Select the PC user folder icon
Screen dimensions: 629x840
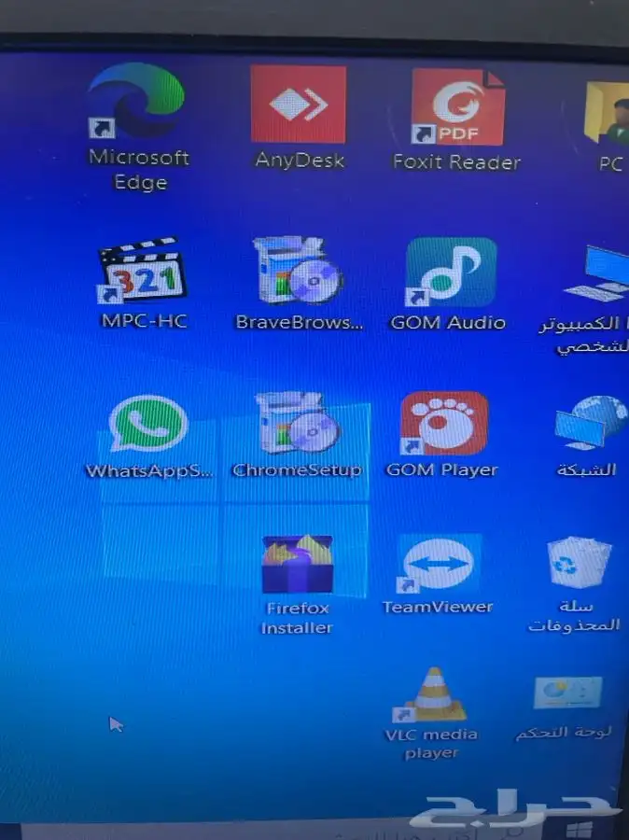[x=608, y=114]
